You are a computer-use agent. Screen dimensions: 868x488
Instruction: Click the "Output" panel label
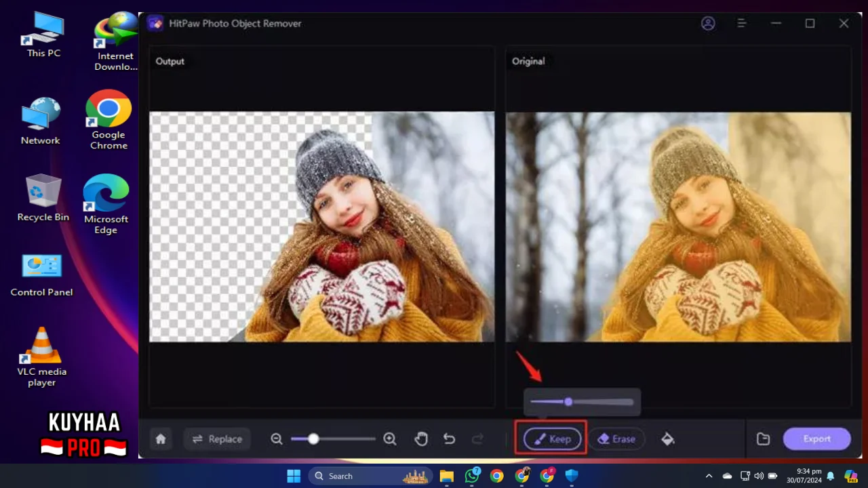coord(170,61)
